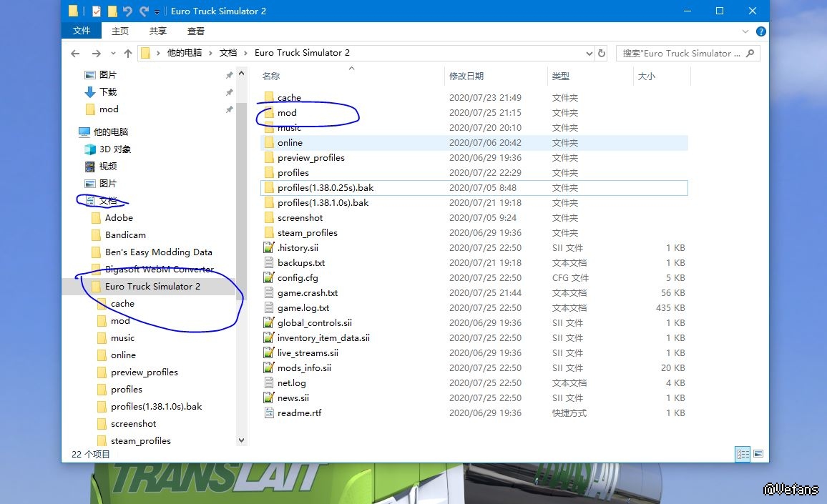Switch to the 查看 ribbon tab

coord(195,31)
